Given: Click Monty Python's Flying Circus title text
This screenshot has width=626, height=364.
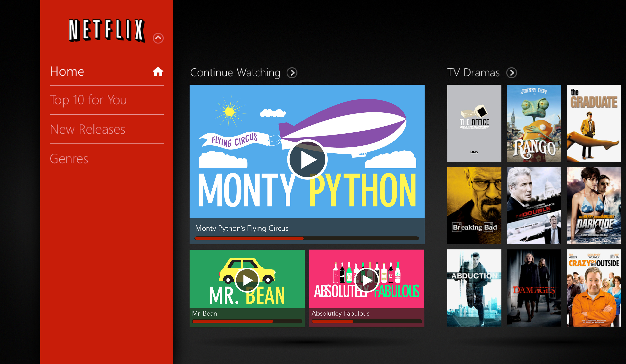Looking at the screenshot, I should pyautogui.click(x=242, y=228).
